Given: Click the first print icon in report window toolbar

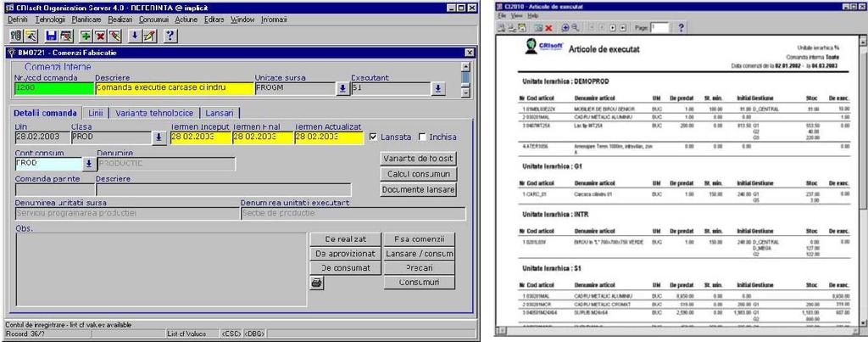Looking at the screenshot, I should (501, 27).
